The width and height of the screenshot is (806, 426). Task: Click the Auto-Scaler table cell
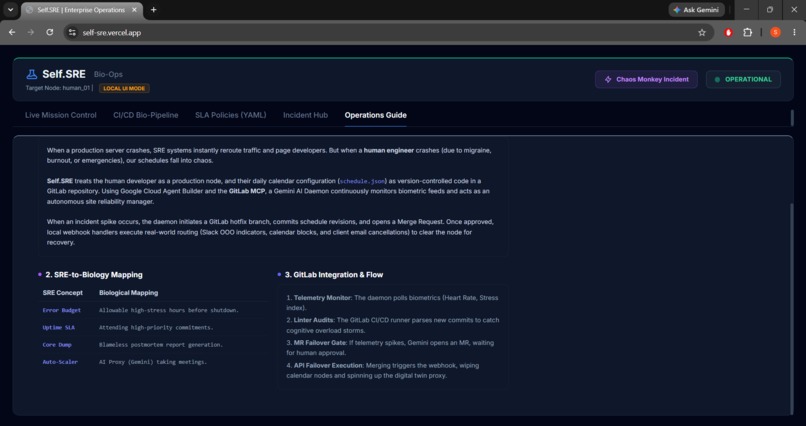60,362
